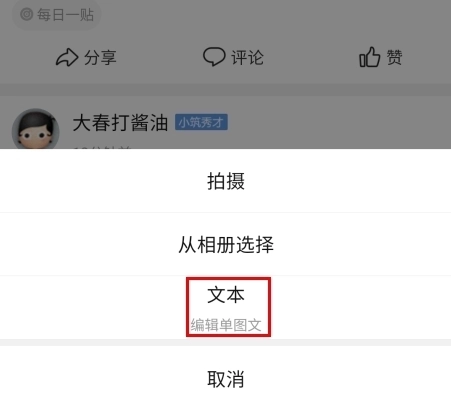This screenshot has width=451, height=406.
Task: Tap the dimmed divider below 分享 row
Action: (225, 89)
